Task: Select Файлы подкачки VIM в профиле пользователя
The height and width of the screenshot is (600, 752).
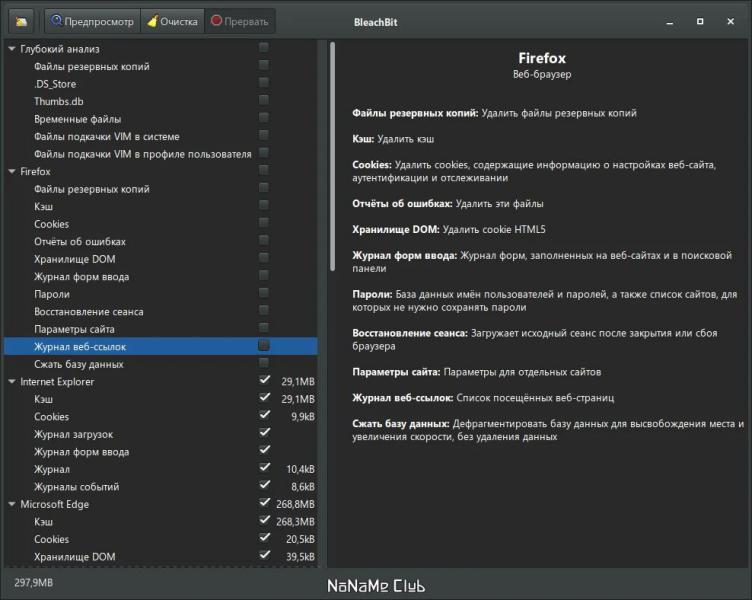Action: [x=161, y=154]
